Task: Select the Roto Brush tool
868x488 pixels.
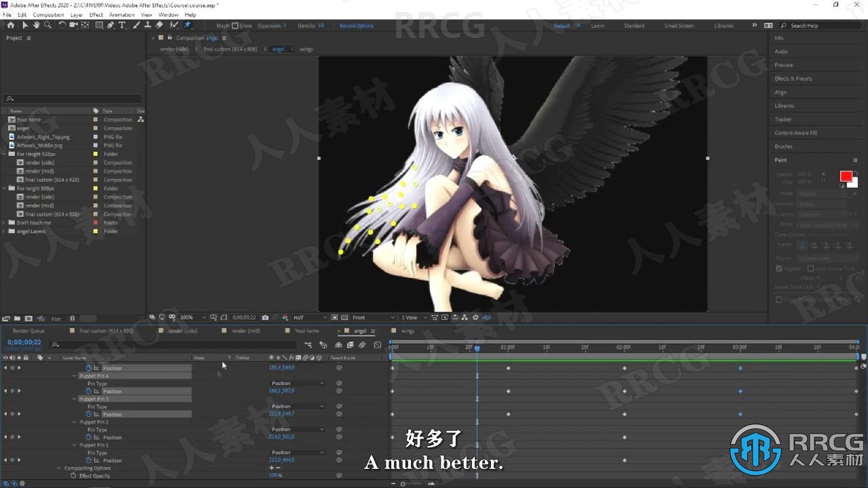Action: point(174,25)
